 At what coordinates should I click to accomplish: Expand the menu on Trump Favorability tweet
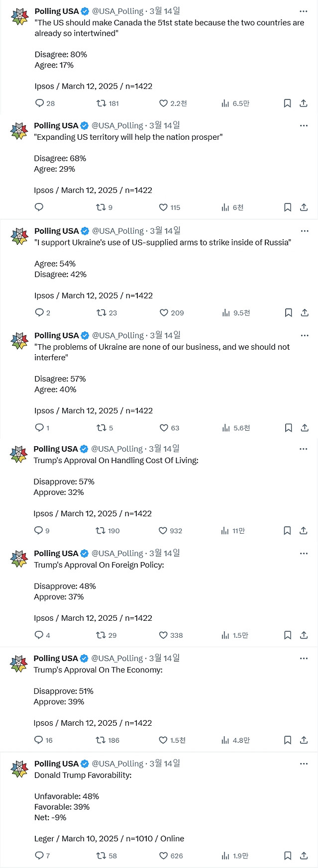pyautogui.click(x=304, y=764)
